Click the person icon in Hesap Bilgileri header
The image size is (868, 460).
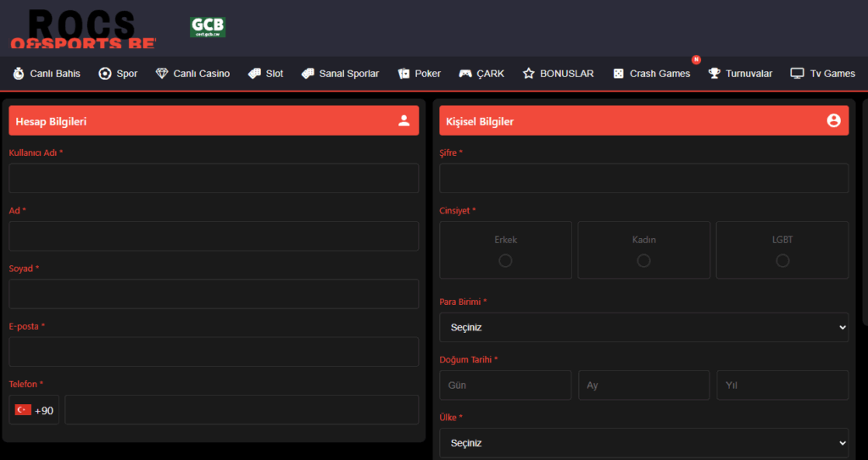click(x=404, y=120)
